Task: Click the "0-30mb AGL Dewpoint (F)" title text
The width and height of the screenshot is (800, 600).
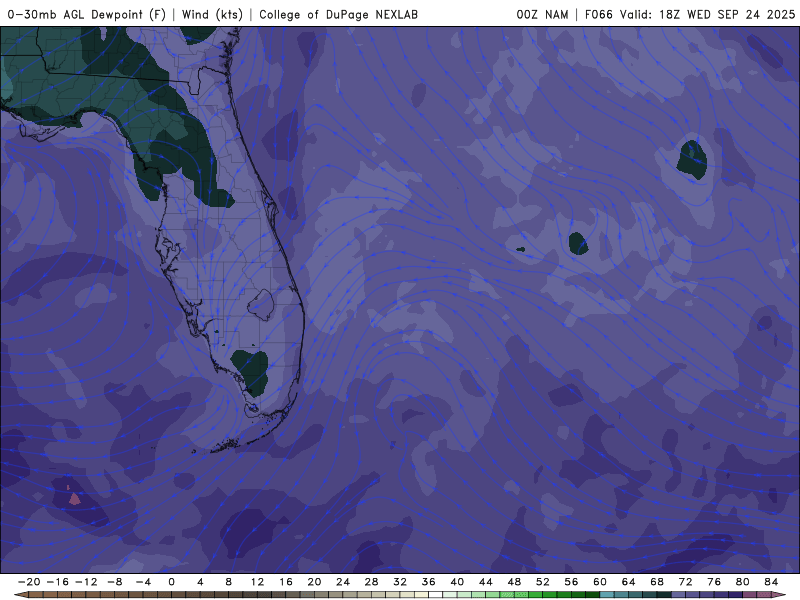Action: (86, 15)
